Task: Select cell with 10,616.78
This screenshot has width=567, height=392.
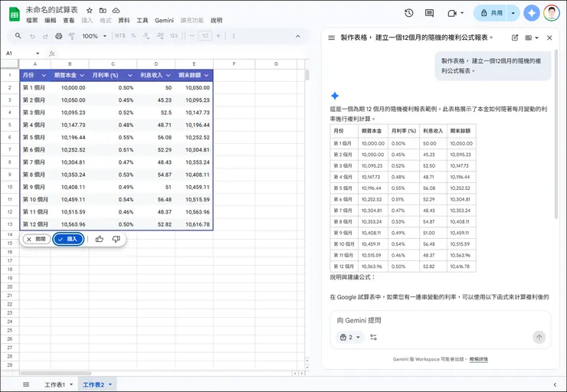Action: (194, 224)
